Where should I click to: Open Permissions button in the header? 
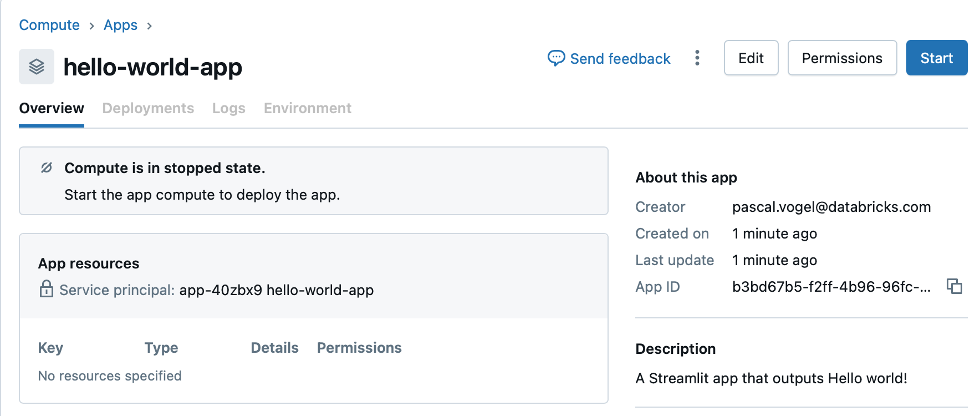point(842,58)
